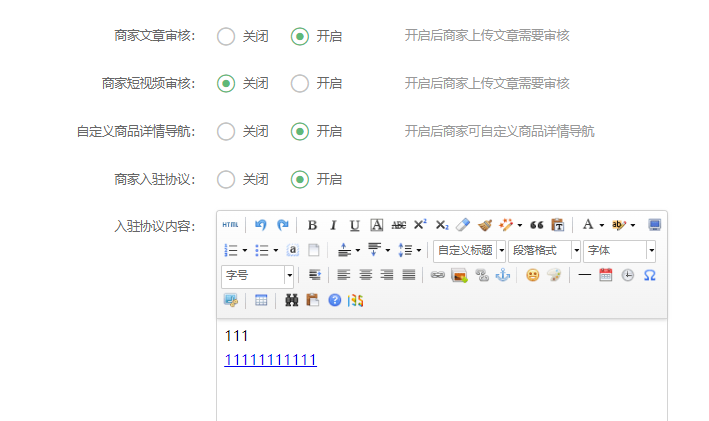The width and height of the screenshot is (709, 421).
Task: Expand the 段落格式 paragraph format dropdown
Action: (x=545, y=250)
